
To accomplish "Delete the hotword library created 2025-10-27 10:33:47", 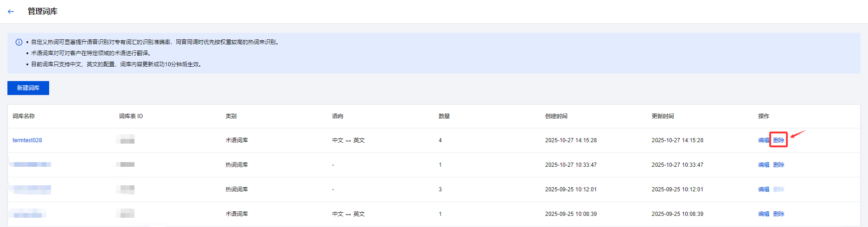I will point(779,165).
